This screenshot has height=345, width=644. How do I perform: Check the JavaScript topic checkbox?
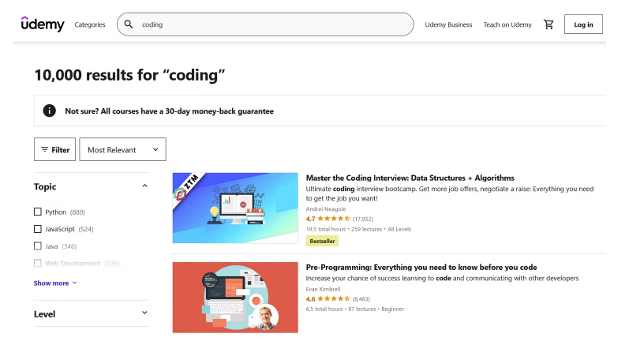(37, 229)
